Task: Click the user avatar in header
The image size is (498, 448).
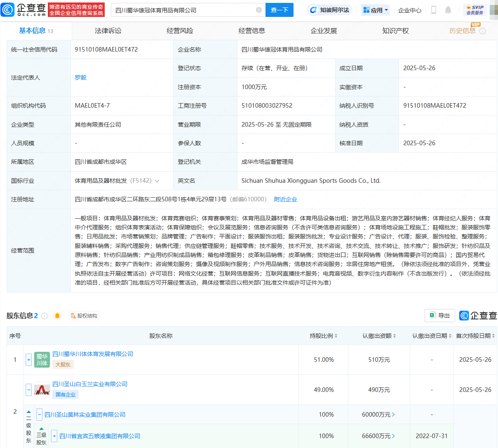Action: click(493, 10)
